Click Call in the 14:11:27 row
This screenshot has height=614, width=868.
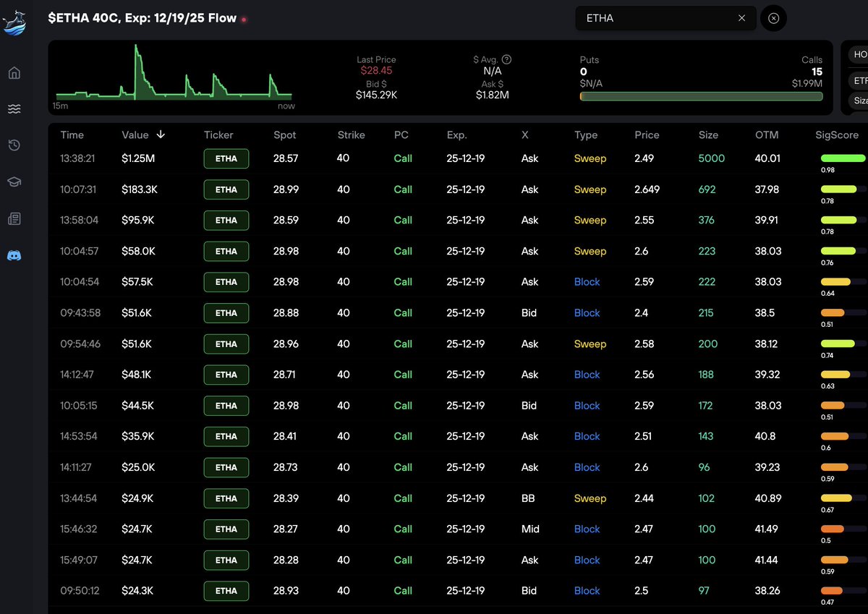point(403,467)
